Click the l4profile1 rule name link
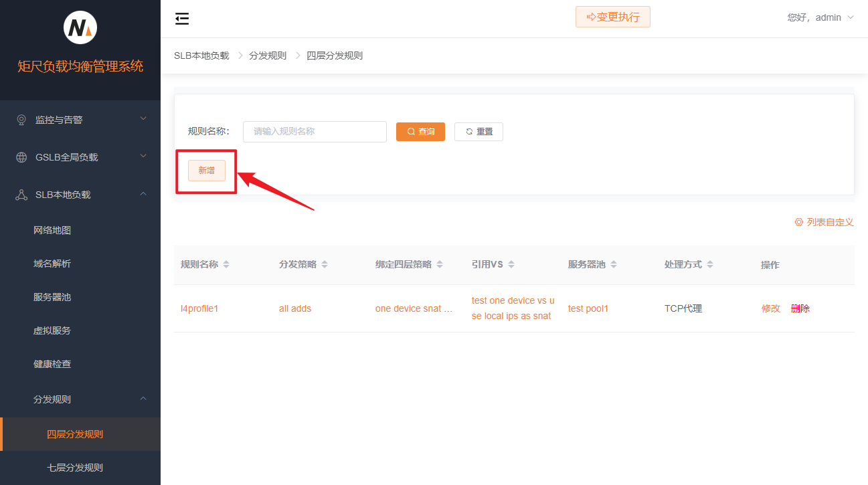868x485 pixels. [x=199, y=308]
